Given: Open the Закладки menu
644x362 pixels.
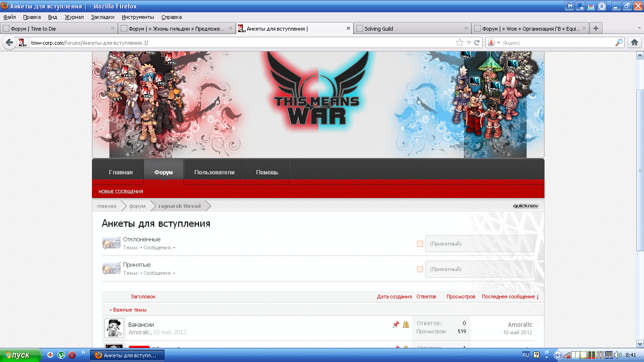Looking at the screenshot, I should [103, 17].
